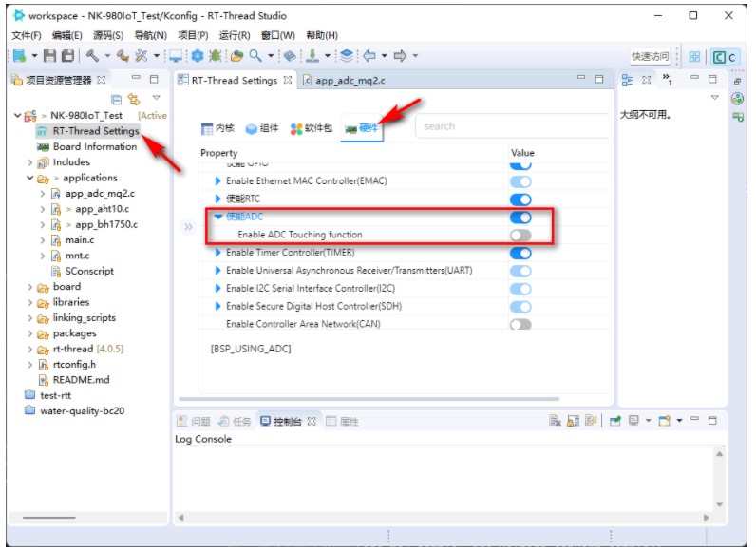The height and width of the screenshot is (550, 756).
Task: Expand the Includes folder in tree
Action: click(x=30, y=162)
